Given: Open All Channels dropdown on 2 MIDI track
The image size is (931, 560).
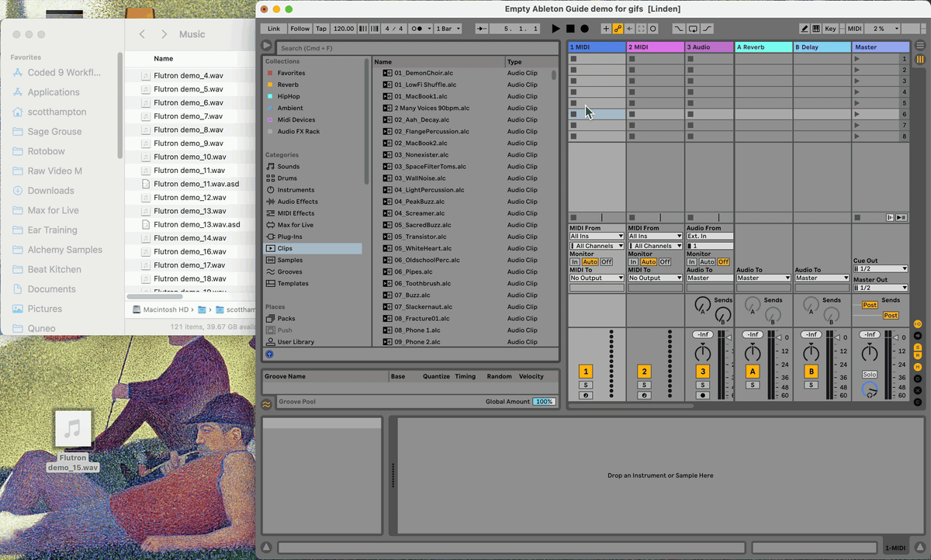Looking at the screenshot, I should pos(655,246).
